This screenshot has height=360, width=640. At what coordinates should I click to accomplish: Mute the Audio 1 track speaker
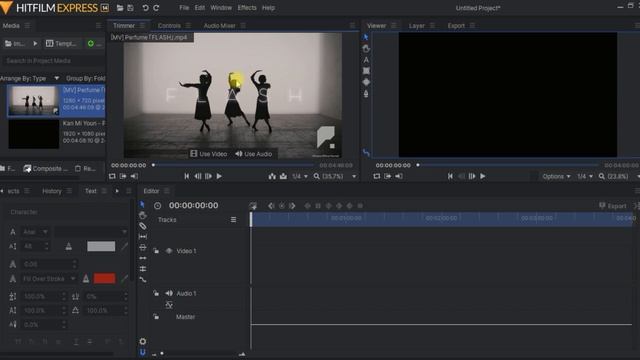tap(169, 293)
